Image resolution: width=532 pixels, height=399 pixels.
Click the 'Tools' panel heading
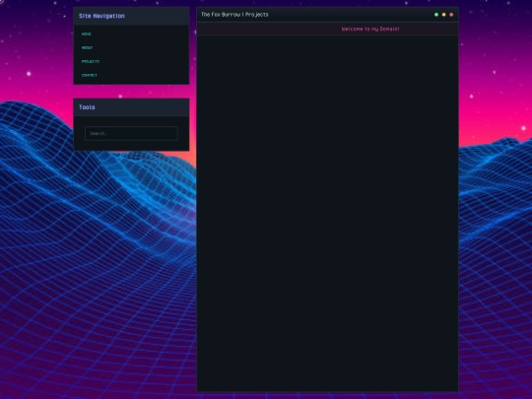pyautogui.click(x=87, y=107)
